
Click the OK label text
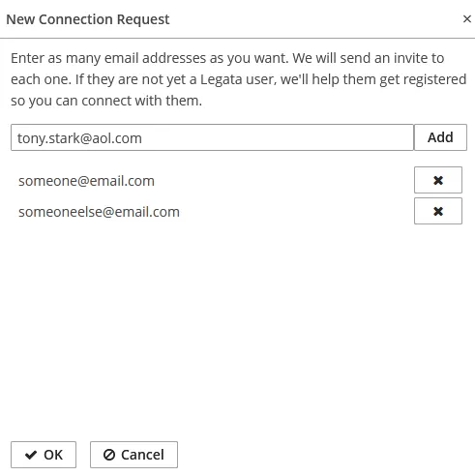[53, 455]
